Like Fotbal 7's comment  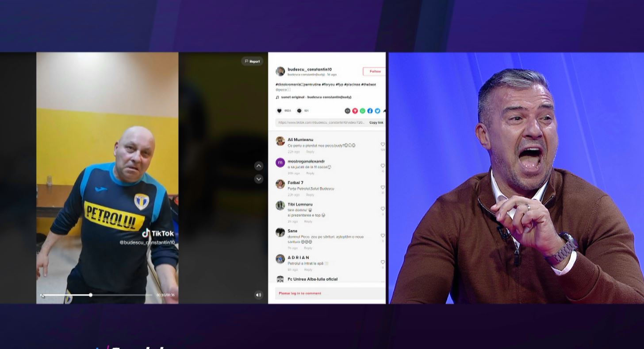tap(383, 187)
